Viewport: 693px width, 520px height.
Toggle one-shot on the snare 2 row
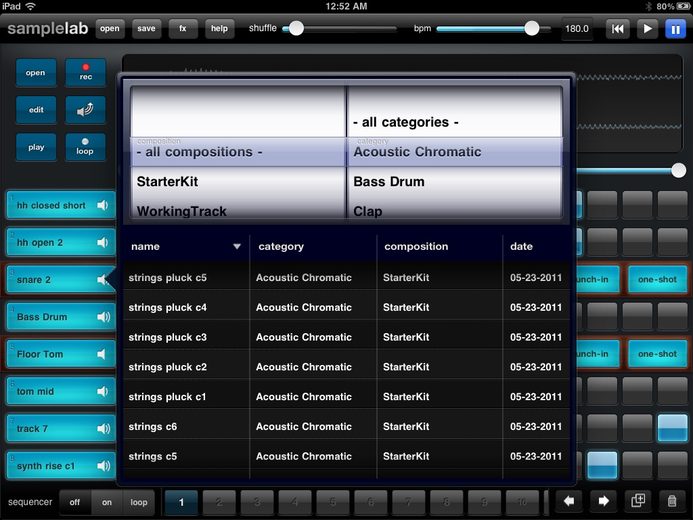click(657, 280)
